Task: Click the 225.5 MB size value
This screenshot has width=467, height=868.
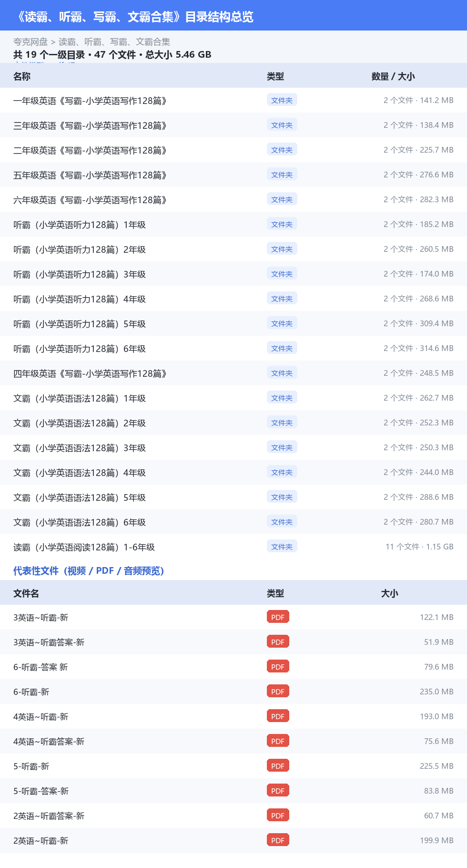Action: tap(437, 766)
